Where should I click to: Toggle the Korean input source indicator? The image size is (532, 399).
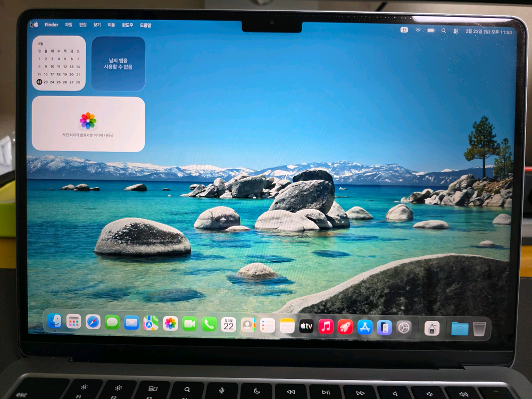click(404, 30)
